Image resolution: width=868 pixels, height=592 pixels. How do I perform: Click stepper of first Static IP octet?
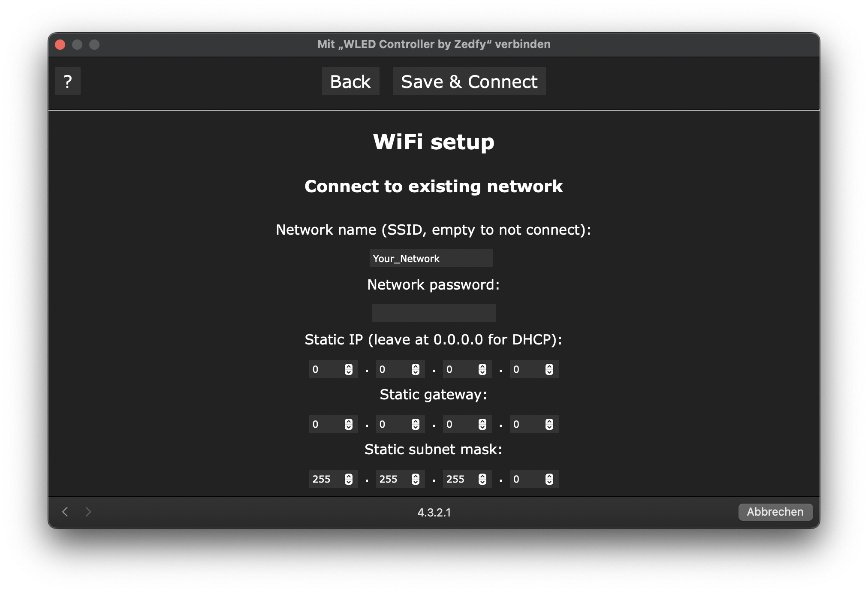(348, 369)
